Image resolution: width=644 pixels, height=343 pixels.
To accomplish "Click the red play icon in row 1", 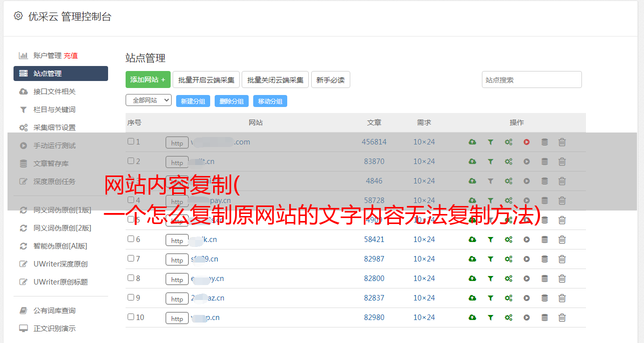I will pos(526,142).
